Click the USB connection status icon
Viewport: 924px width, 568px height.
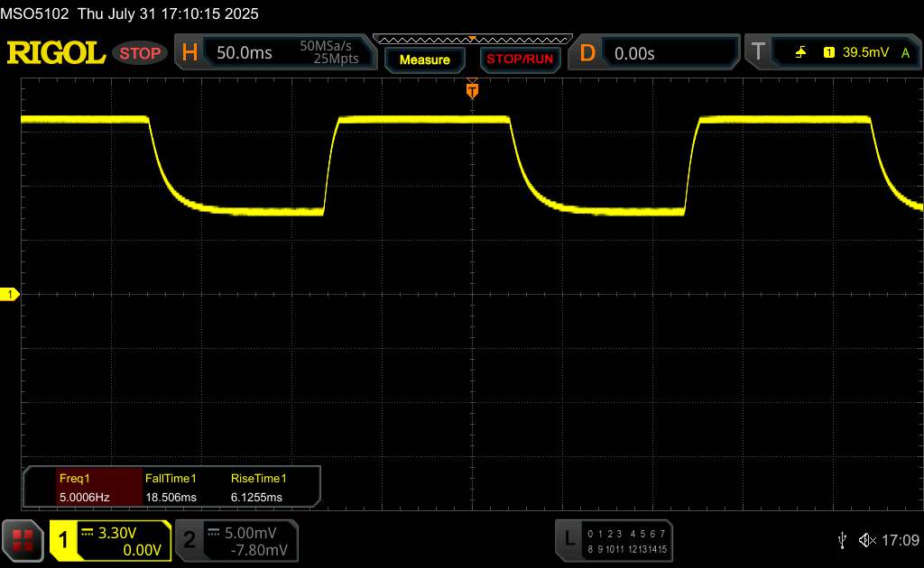tap(842, 540)
